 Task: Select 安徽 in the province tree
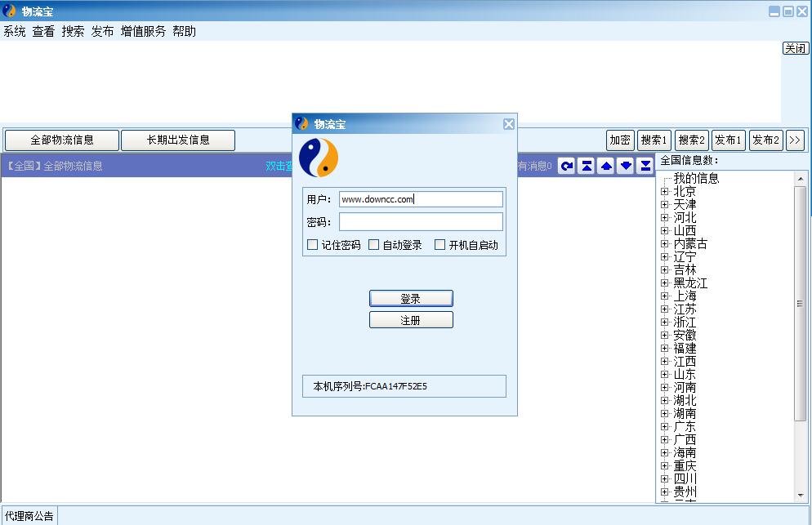(685, 336)
